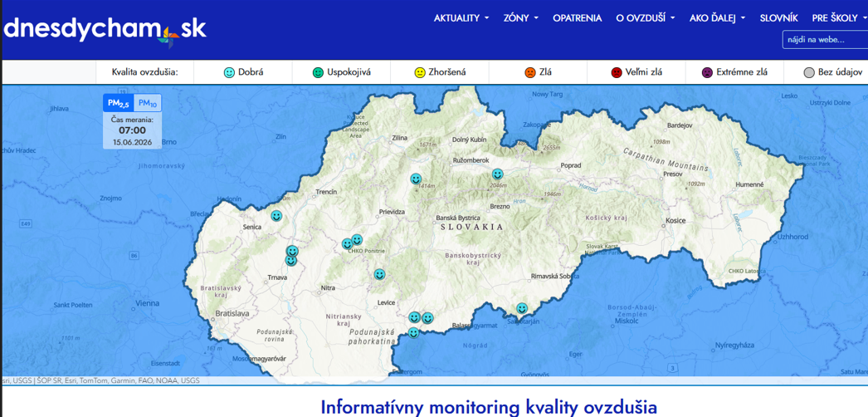
Task: Open the O OVZDUŠÍ dropdown
Action: 646,18
